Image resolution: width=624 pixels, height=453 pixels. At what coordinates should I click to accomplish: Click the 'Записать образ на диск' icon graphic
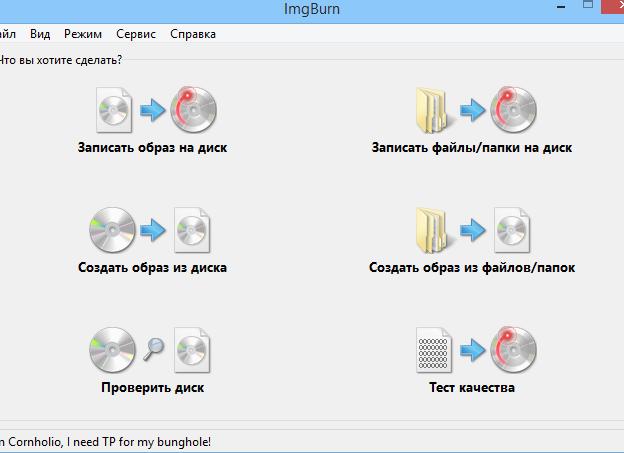click(156, 110)
